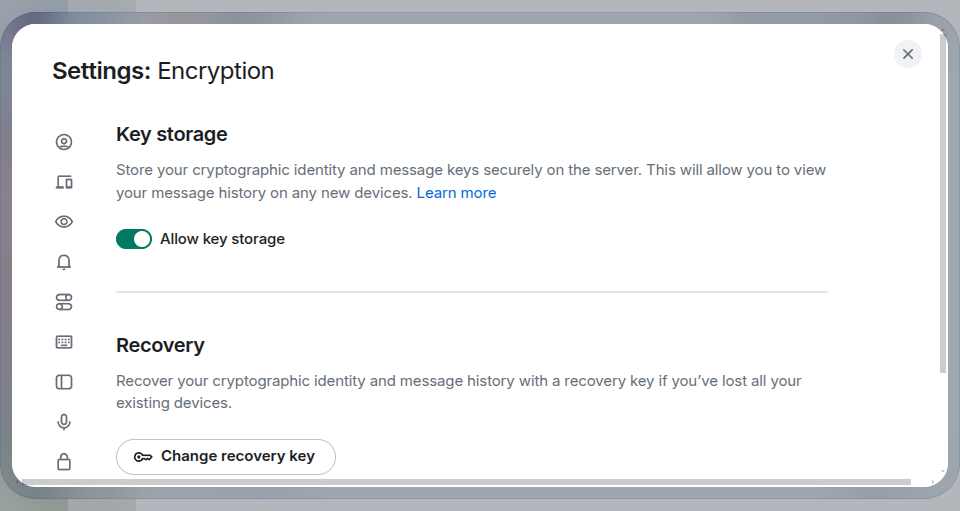The height and width of the screenshot is (511, 960).
Task: Close the Settings dialog
Action: coord(908,54)
